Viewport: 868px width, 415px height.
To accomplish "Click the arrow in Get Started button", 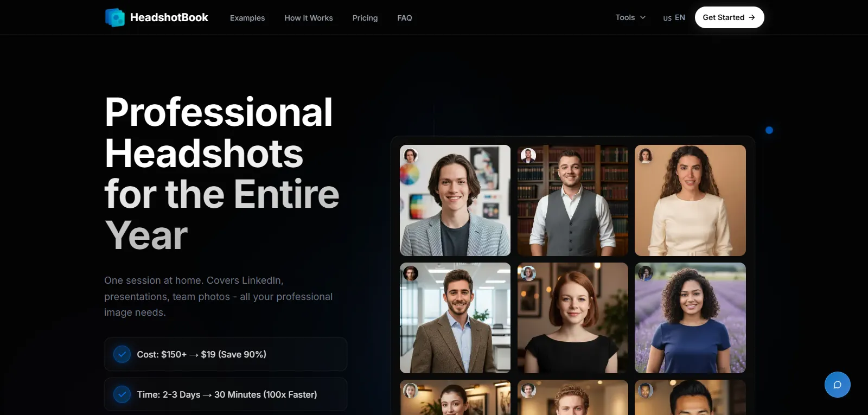I will pyautogui.click(x=752, y=17).
